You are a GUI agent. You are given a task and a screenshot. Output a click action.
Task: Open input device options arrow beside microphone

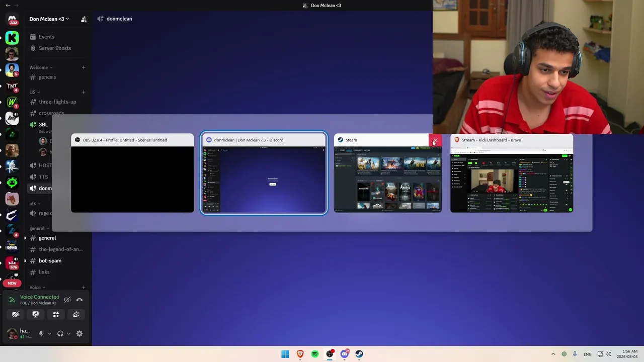coord(49,333)
